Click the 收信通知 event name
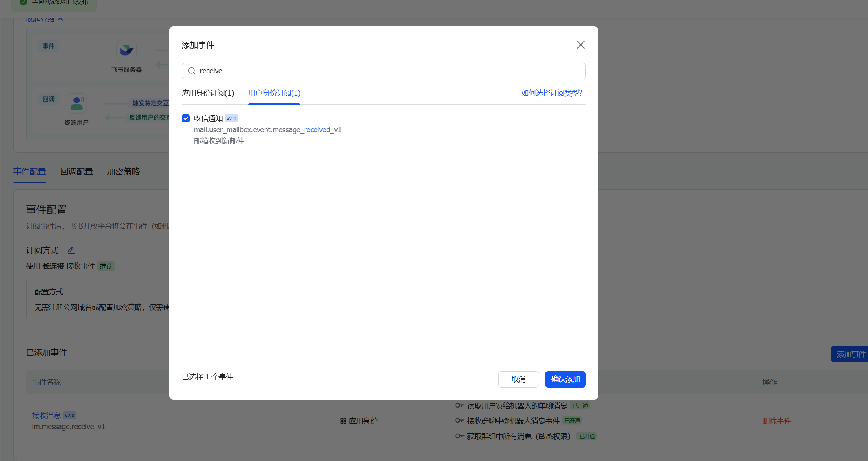The image size is (868, 461). point(208,118)
